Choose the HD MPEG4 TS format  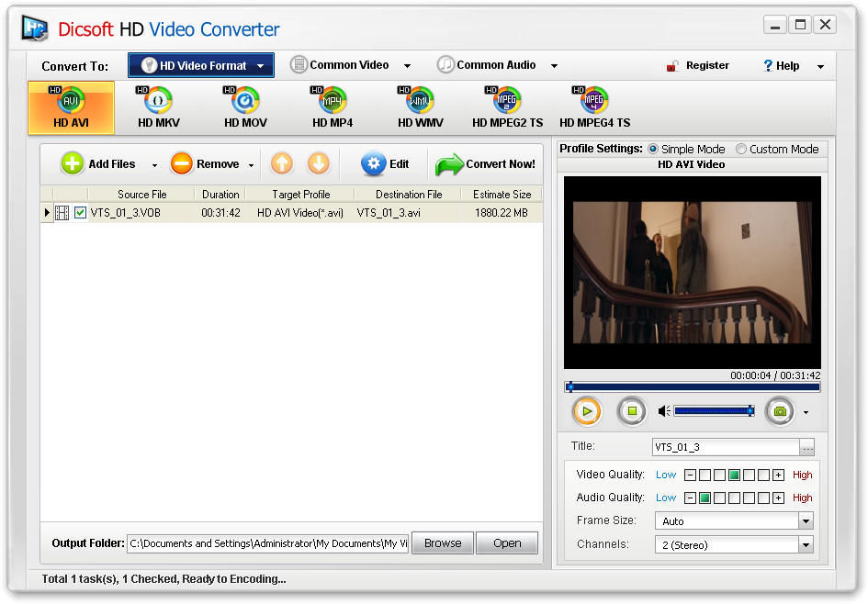[x=594, y=107]
